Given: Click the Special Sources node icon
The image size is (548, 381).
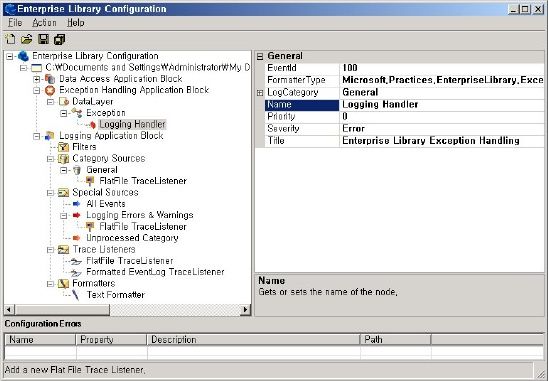Looking at the screenshot, I should tap(64, 193).
